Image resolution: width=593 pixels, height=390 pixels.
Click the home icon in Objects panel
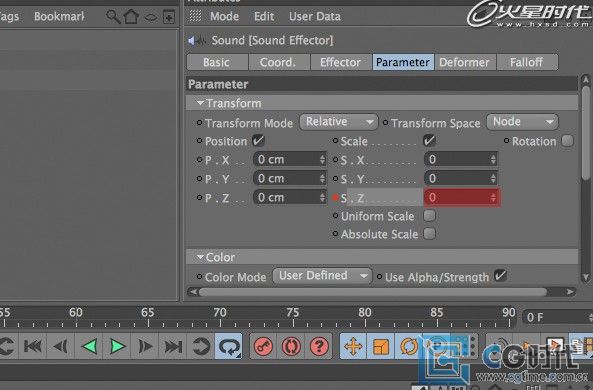pos(131,17)
